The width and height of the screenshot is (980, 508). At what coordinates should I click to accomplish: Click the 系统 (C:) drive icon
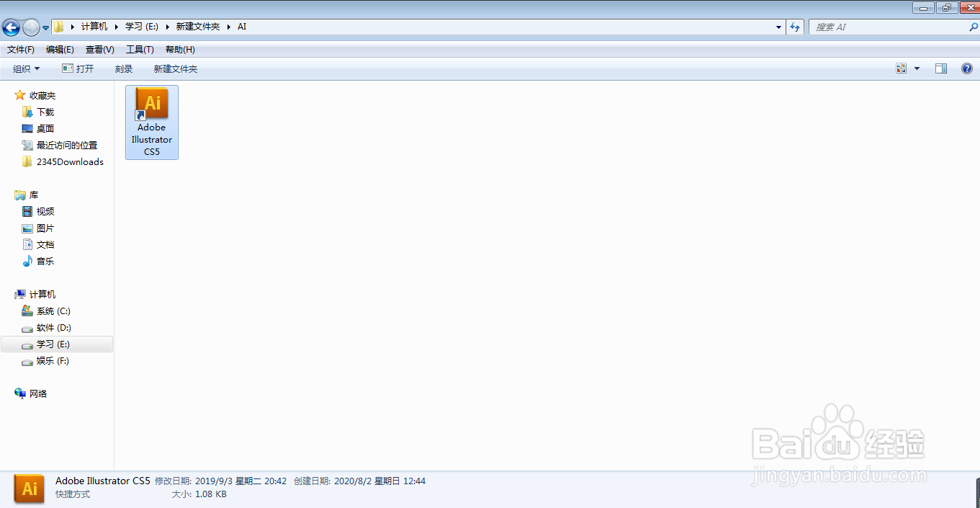(x=27, y=311)
